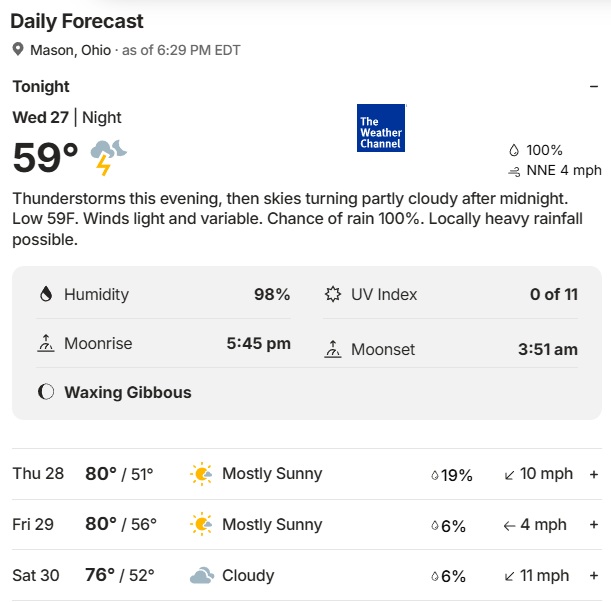Click the Daily Forecast title
Image resolution: width=611 pixels, height=602 pixels.
(x=77, y=21)
